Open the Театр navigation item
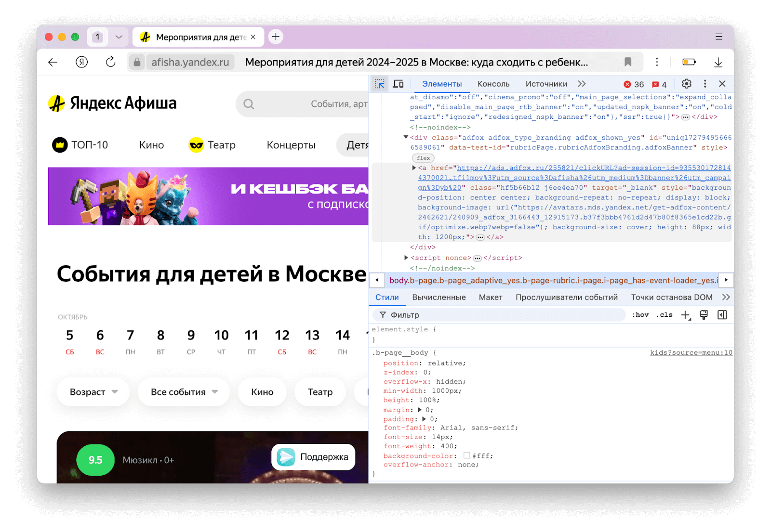 pyautogui.click(x=212, y=144)
